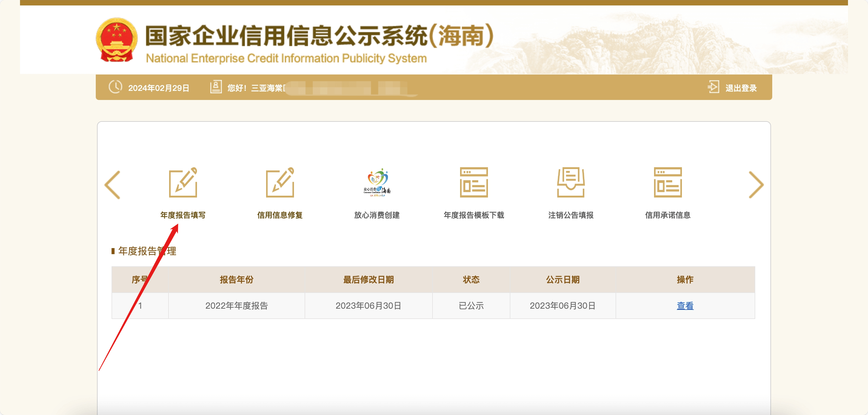Click the user profile icon
The height and width of the screenshot is (415, 868).
216,87
